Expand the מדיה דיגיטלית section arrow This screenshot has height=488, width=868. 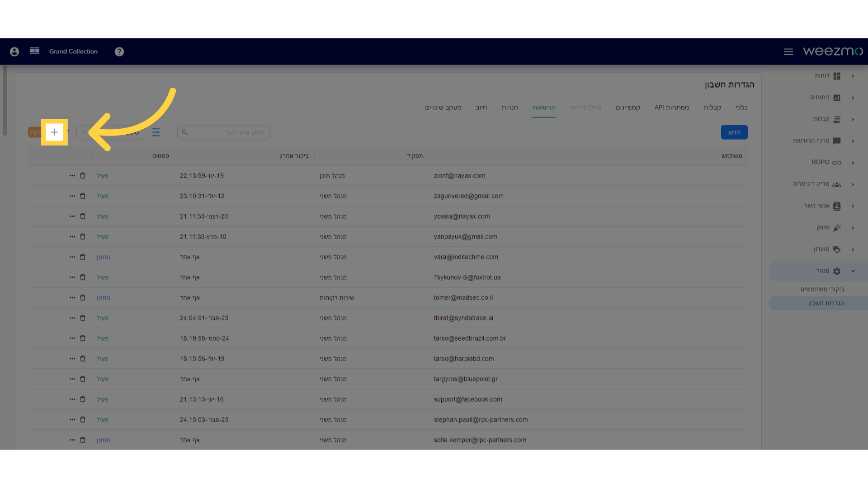pyautogui.click(x=853, y=184)
